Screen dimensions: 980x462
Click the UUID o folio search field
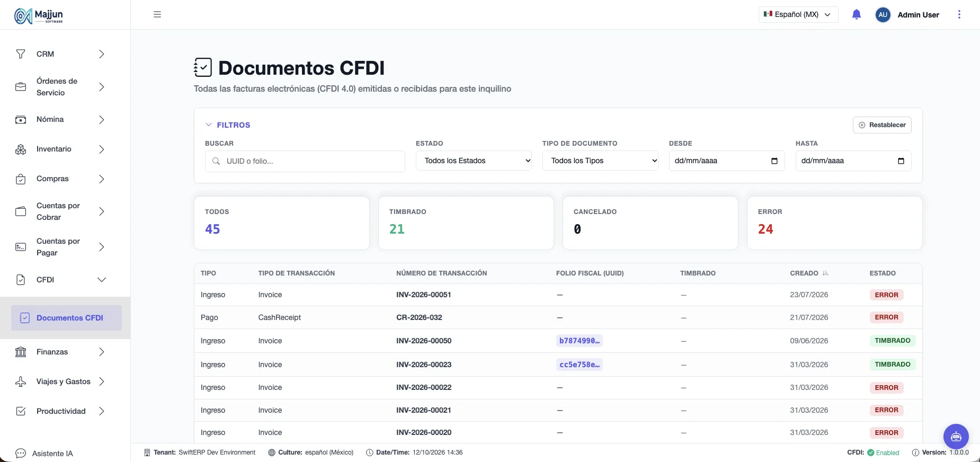pos(305,161)
